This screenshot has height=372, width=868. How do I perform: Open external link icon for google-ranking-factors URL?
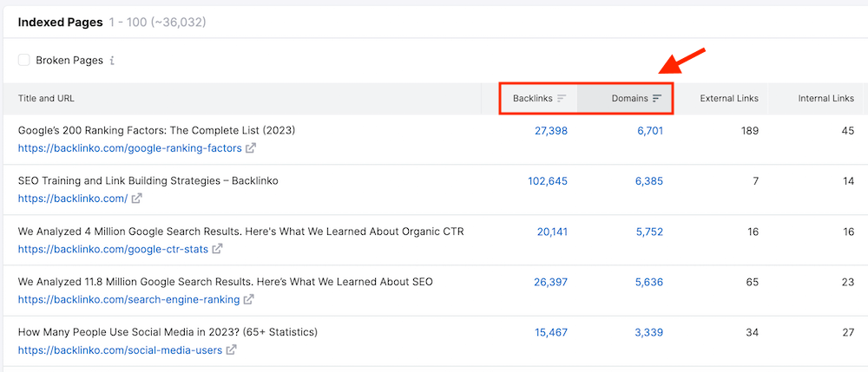pyautogui.click(x=251, y=148)
